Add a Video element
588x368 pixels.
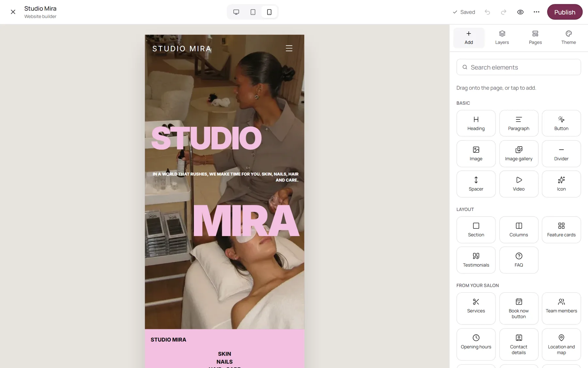click(x=519, y=184)
